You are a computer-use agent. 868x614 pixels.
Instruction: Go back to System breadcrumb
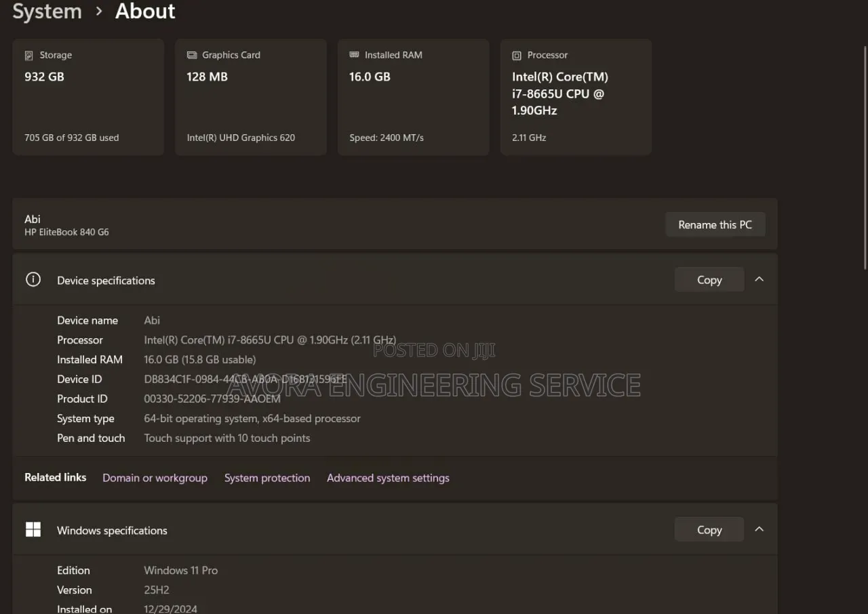pos(47,12)
